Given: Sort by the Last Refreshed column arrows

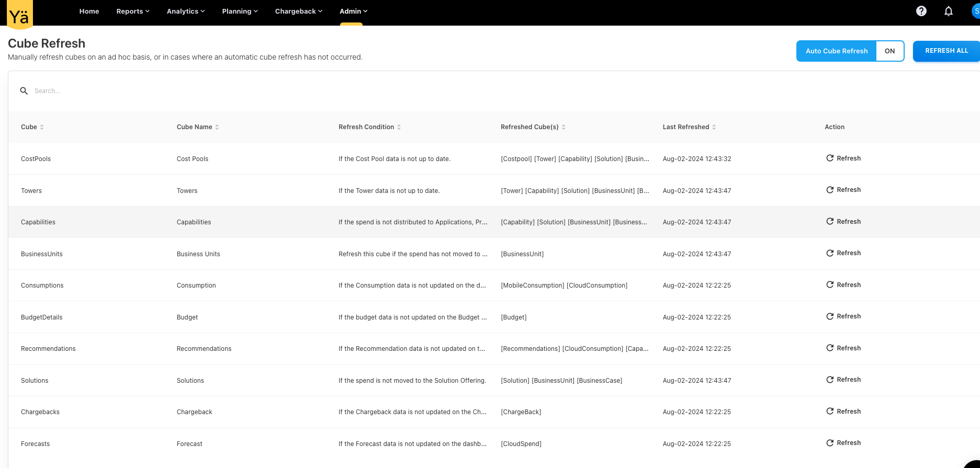Looking at the screenshot, I should [714, 127].
